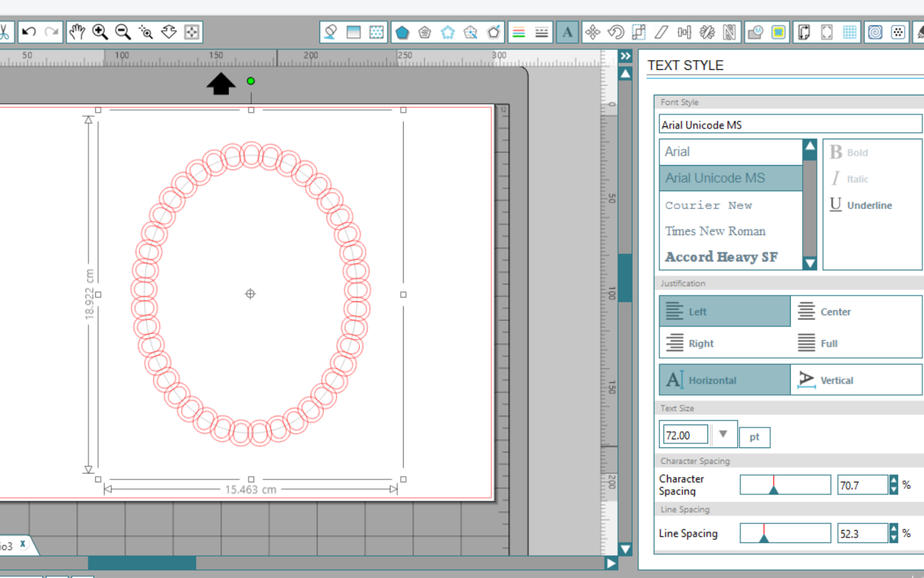The height and width of the screenshot is (578, 924).
Task: Select the Pan Using Mouse tool
Action: tap(77, 32)
